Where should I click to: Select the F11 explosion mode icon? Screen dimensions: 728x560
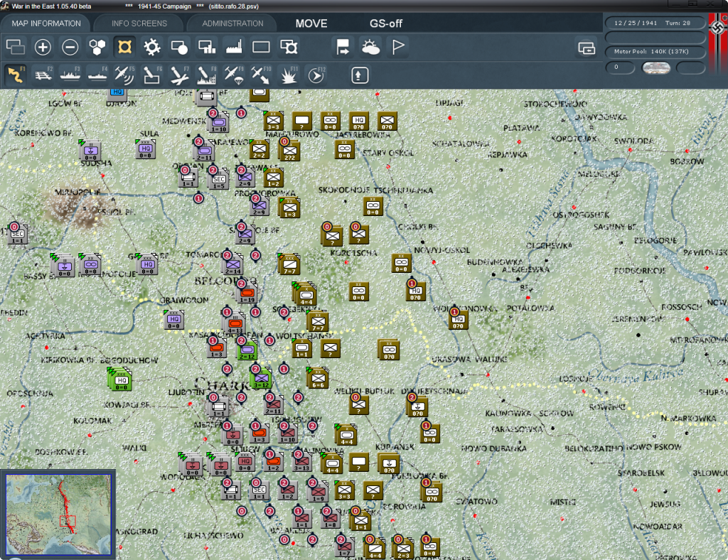pyautogui.click(x=289, y=75)
